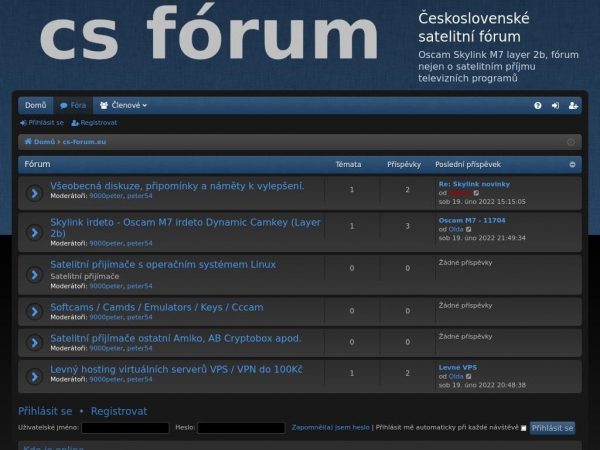Click forum icon beside Linux receivers forum

[x=34, y=275]
